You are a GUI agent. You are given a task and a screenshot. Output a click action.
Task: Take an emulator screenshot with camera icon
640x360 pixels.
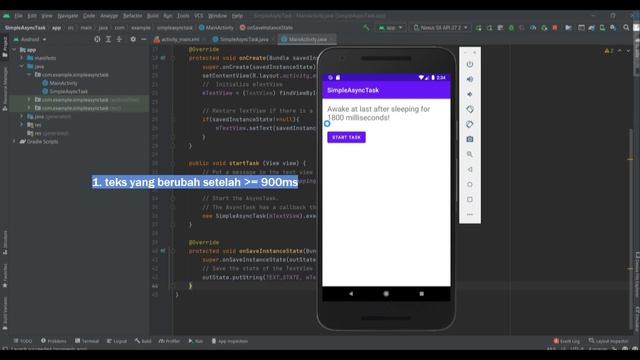click(x=470, y=139)
